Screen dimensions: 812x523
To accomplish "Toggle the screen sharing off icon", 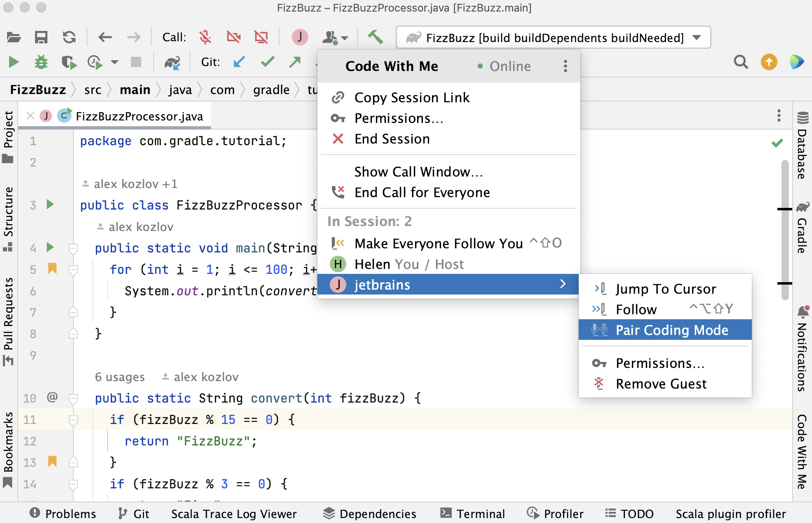I will click(261, 38).
